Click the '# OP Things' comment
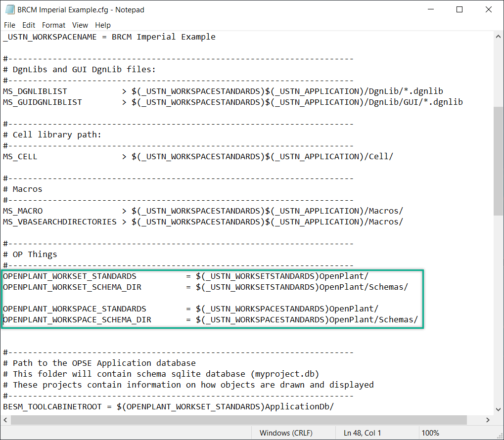The height and width of the screenshot is (440, 504). pyautogui.click(x=30, y=254)
